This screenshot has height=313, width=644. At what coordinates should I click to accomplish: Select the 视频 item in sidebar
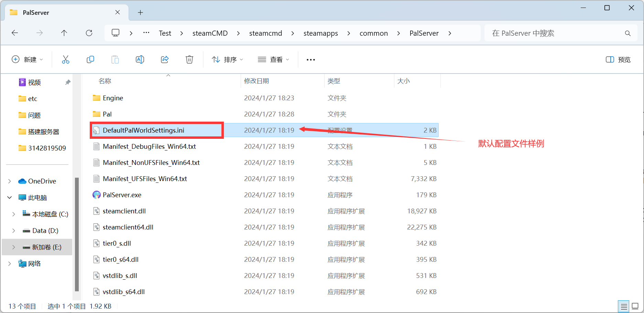tap(34, 82)
